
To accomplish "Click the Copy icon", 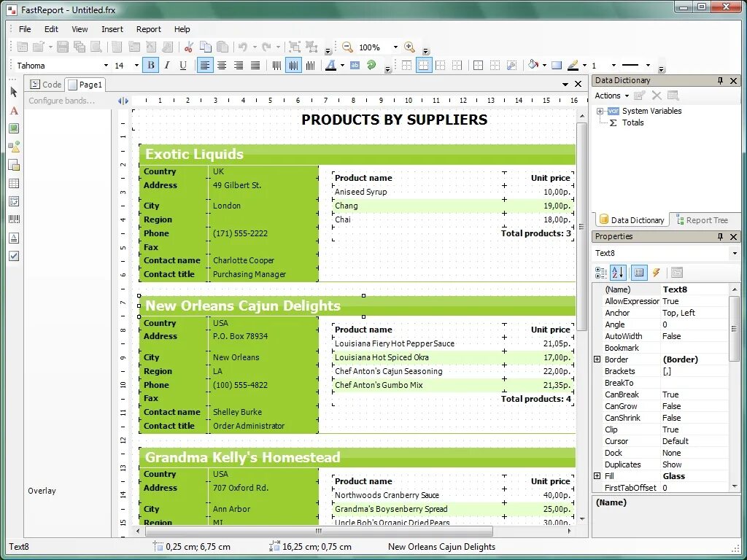I will (x=205, y=47).
